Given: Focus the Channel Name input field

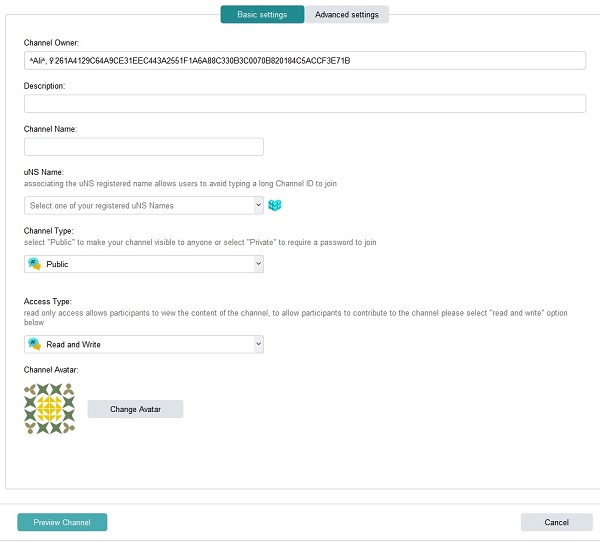Looking at the screenshot, I should click(x=143, y=147).
